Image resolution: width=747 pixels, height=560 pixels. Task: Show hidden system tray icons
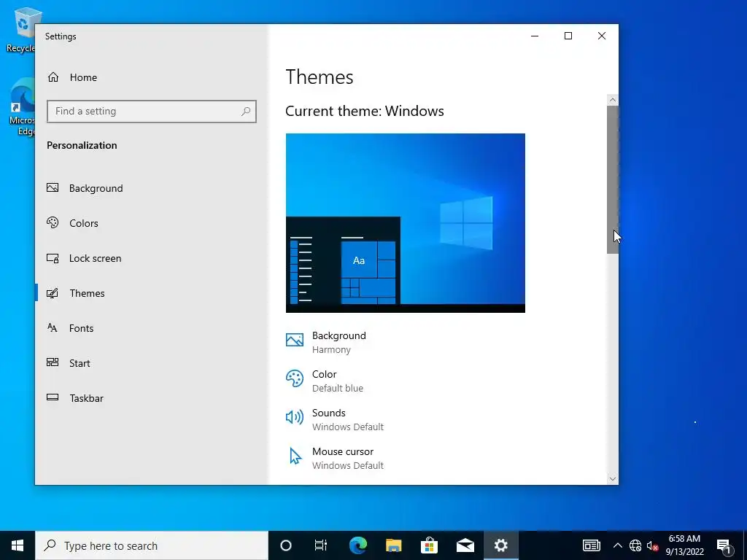pos(617,545)
